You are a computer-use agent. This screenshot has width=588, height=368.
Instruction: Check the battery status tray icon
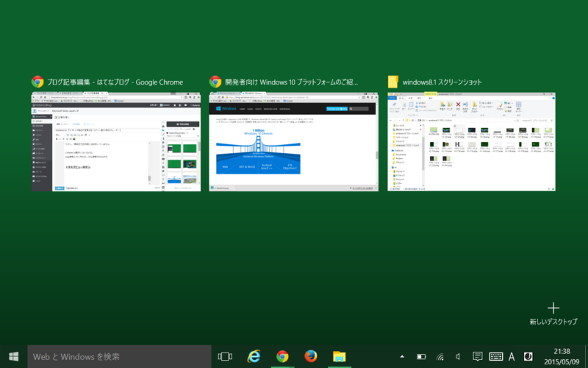tap(421, 356)
